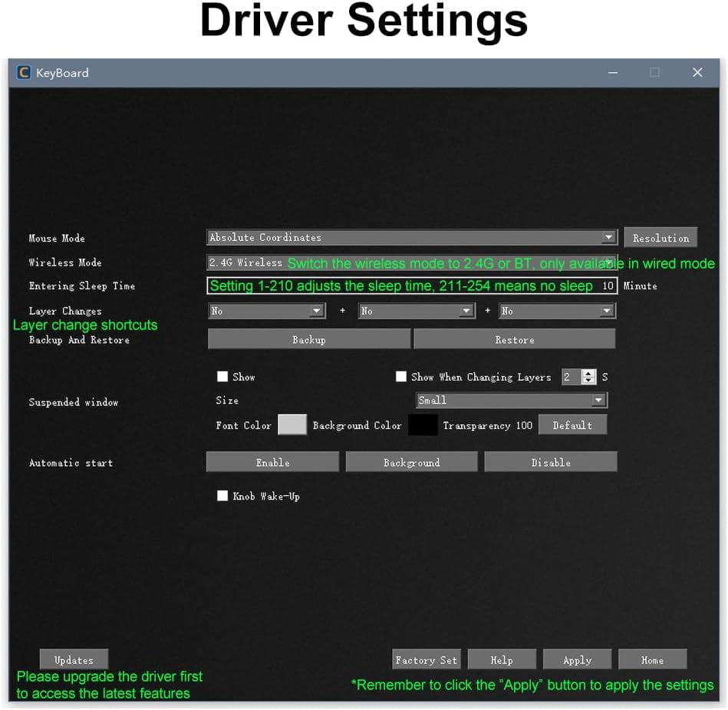Click the Apply button
Screen dimensions: 728x710
577,660
